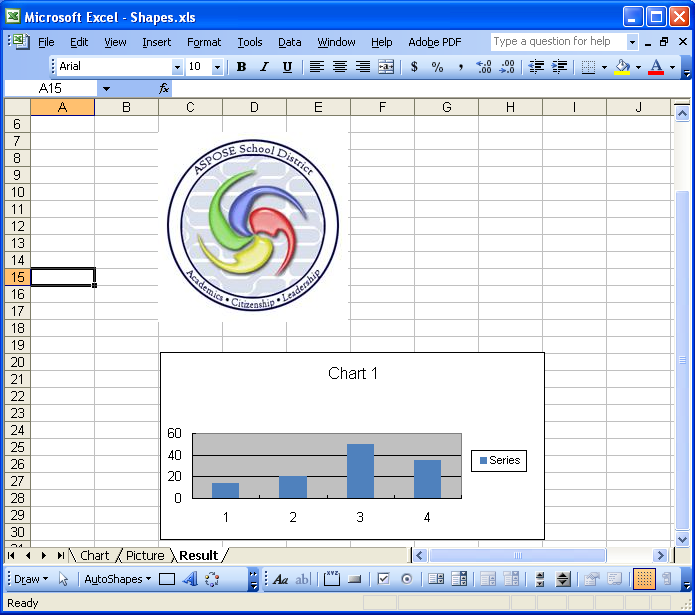Switch to Chart sheet tab
Viewport: 695px width, 615px height.
tap(94, 556)
